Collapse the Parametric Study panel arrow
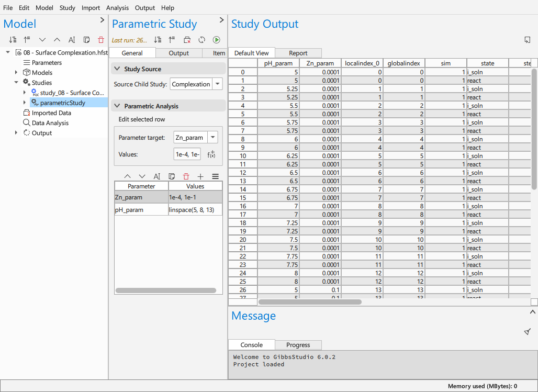 (x=221, y=20)
